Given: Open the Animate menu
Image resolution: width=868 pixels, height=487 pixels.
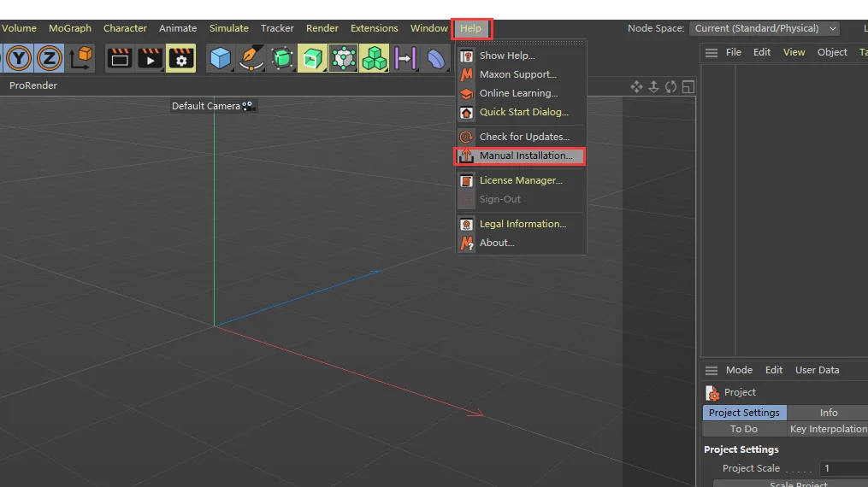Looking at the screenshot, I should [178, 28].
